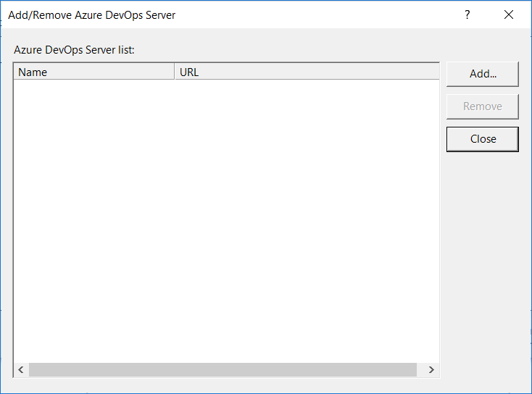
Task: Open help via the question mark icon
Action: click(x=467, y=14)
